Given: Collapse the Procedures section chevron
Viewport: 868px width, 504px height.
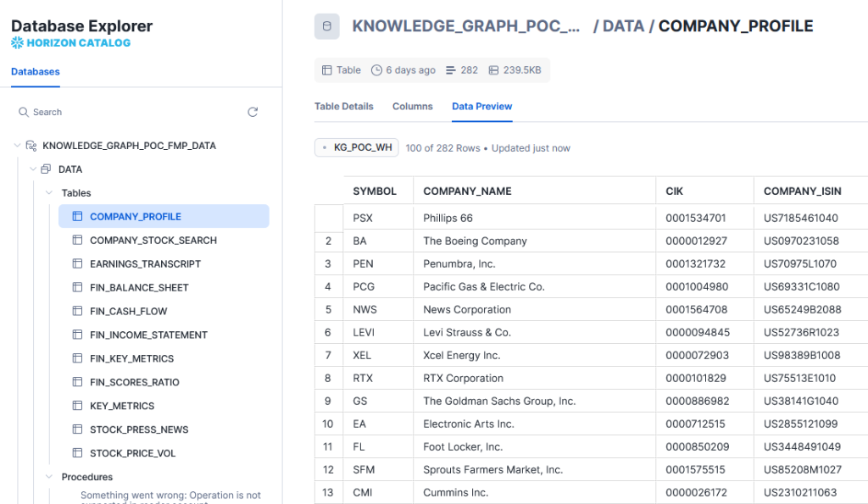Looking at the screenshot, I should 48,476.
